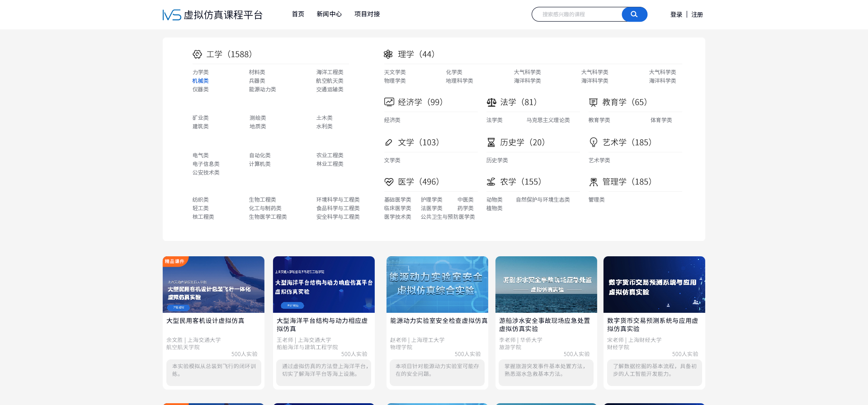Click the VS platform logo
Image resolution: width=868 pixels, height=405 pixels.
[x=172, y=15]
